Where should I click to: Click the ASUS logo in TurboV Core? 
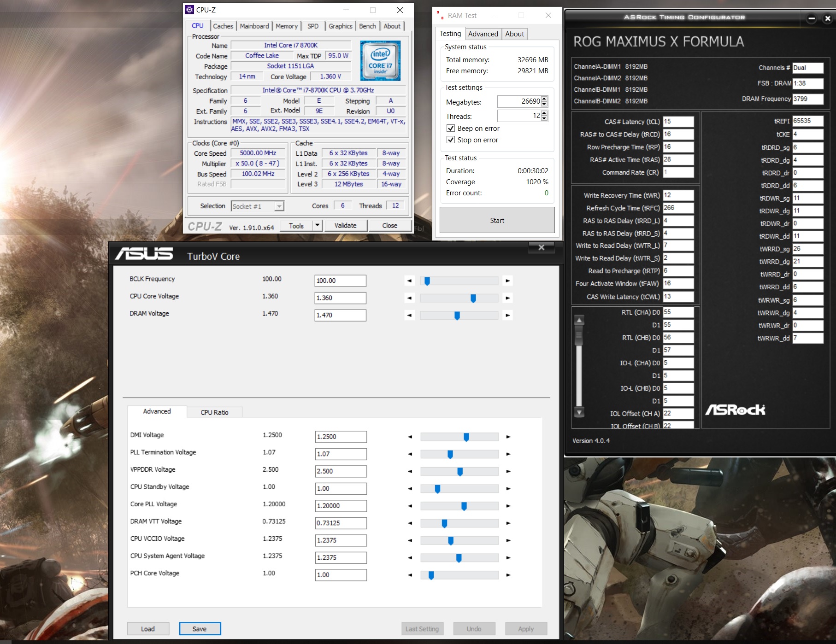tap(144, 254)
